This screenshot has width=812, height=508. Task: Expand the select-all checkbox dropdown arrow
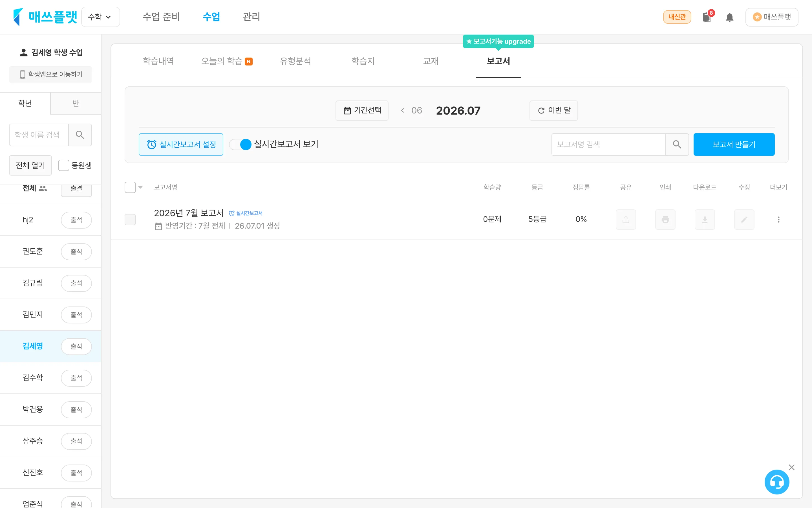141,187
